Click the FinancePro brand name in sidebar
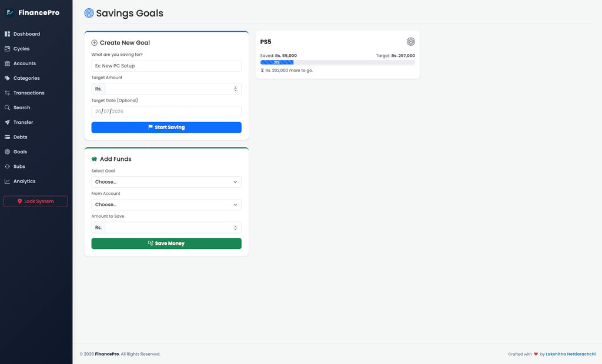 coord(39,13)
